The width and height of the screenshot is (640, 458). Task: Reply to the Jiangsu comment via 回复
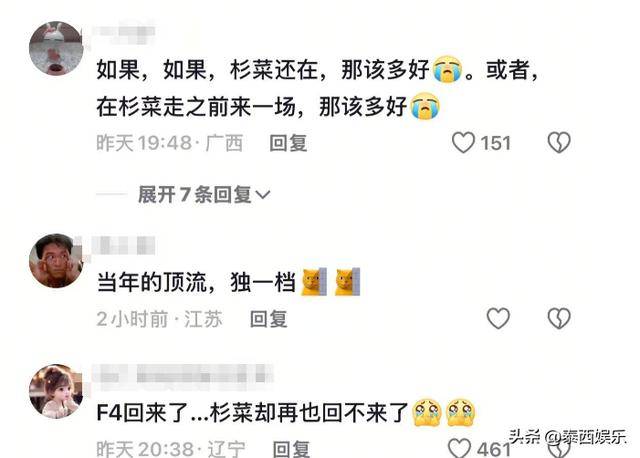pyautogui.click(x=269, y=319)
